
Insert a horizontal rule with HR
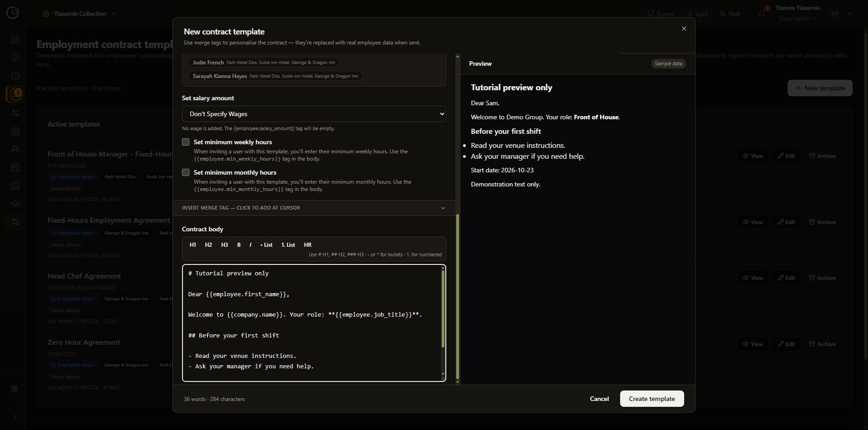tap(307, 245)
